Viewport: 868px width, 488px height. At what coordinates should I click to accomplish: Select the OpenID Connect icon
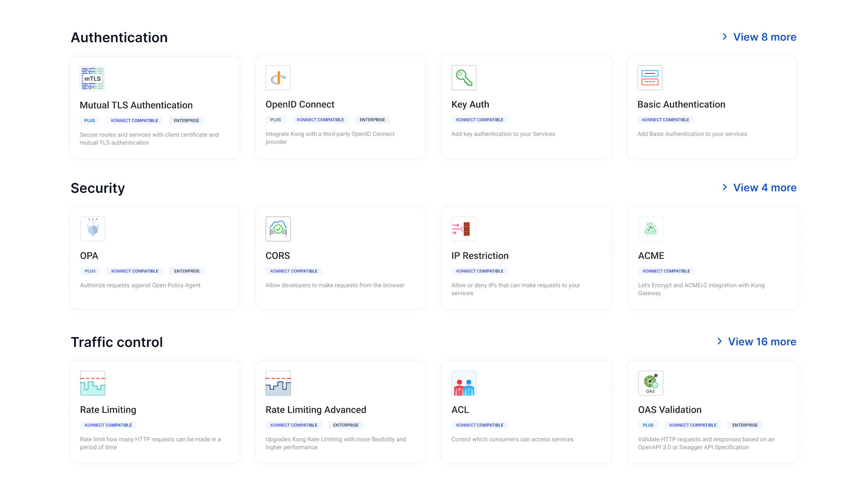pos(278,78)
